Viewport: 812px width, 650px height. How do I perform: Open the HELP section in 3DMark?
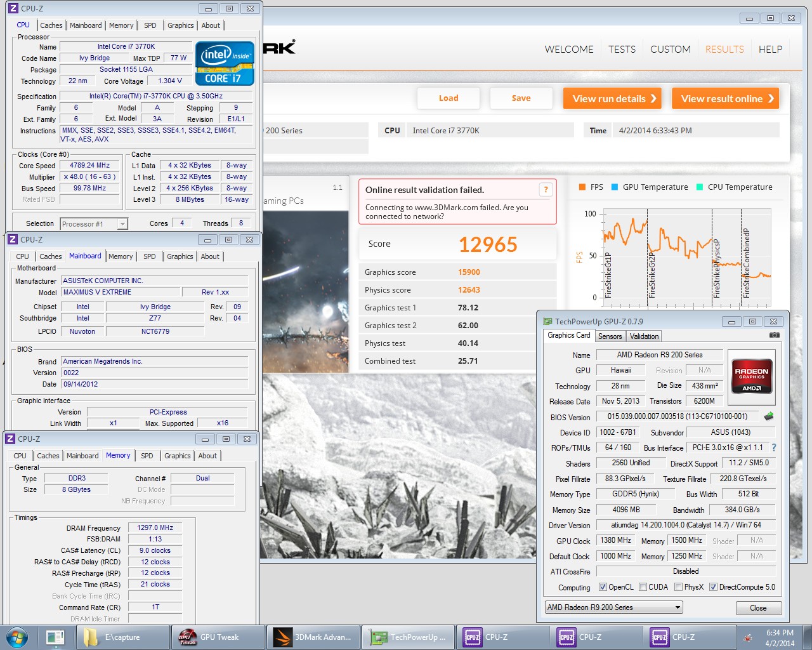pos(770,49)
